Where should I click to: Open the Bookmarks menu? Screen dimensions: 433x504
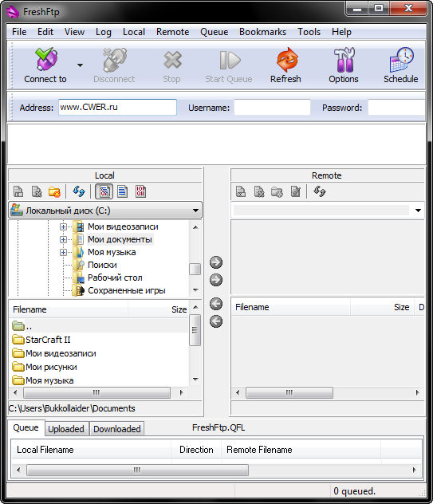(262, 32)
